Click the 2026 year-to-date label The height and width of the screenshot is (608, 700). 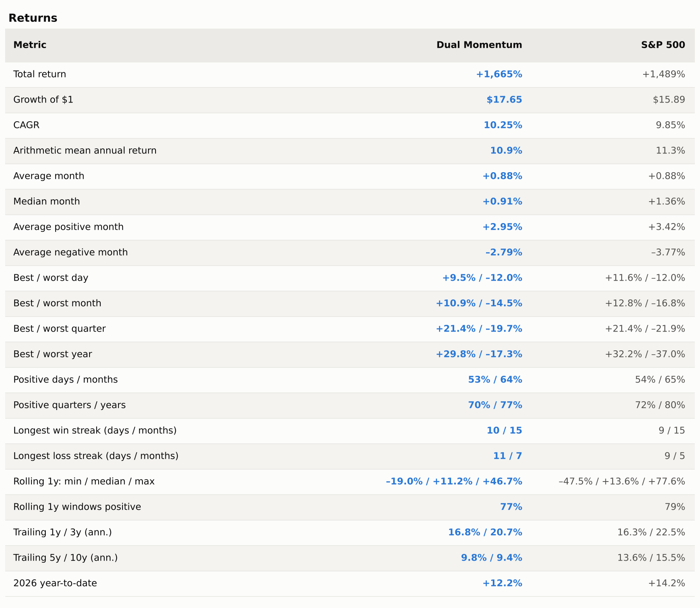(55, 583)
